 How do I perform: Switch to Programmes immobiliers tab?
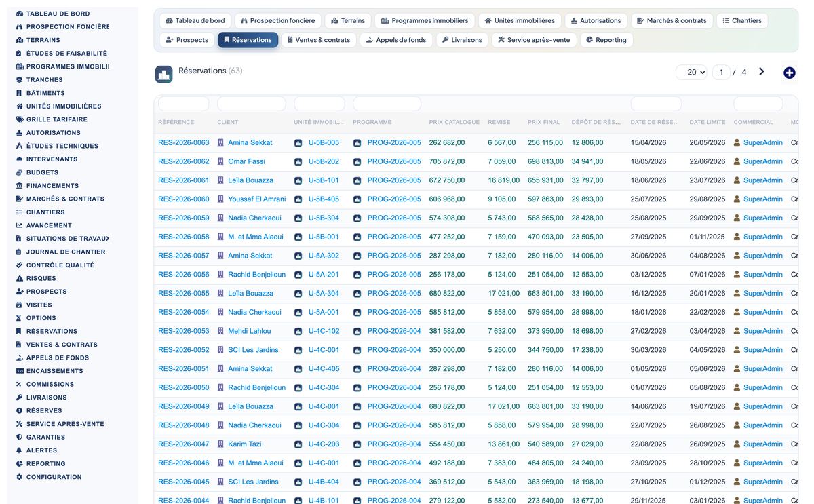(425, 21)
